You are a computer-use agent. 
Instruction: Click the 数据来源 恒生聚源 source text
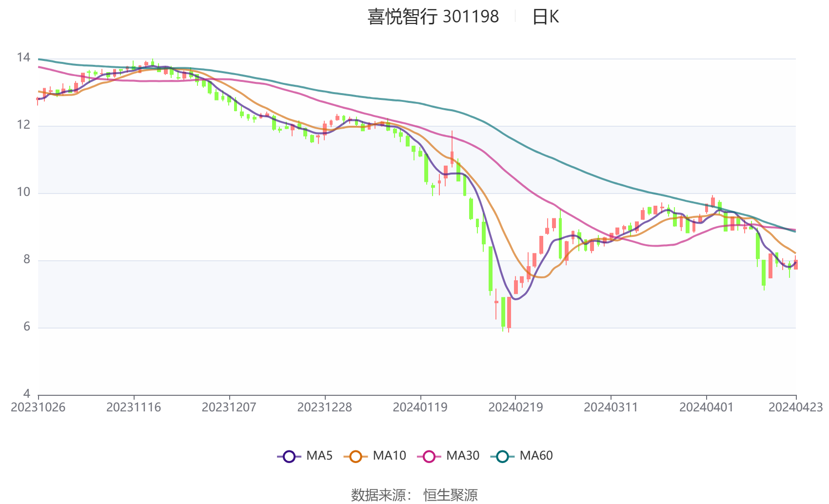tap(414, 495)
